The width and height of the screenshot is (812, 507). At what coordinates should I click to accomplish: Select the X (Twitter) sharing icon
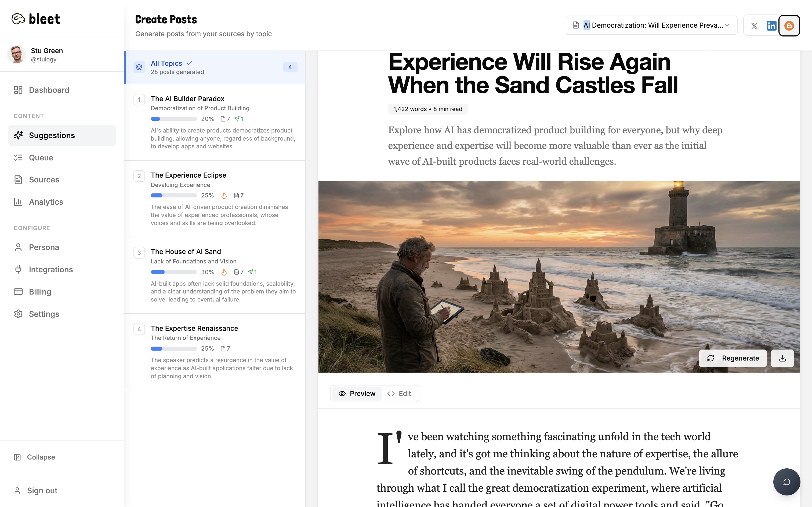(x=754, y=25)
